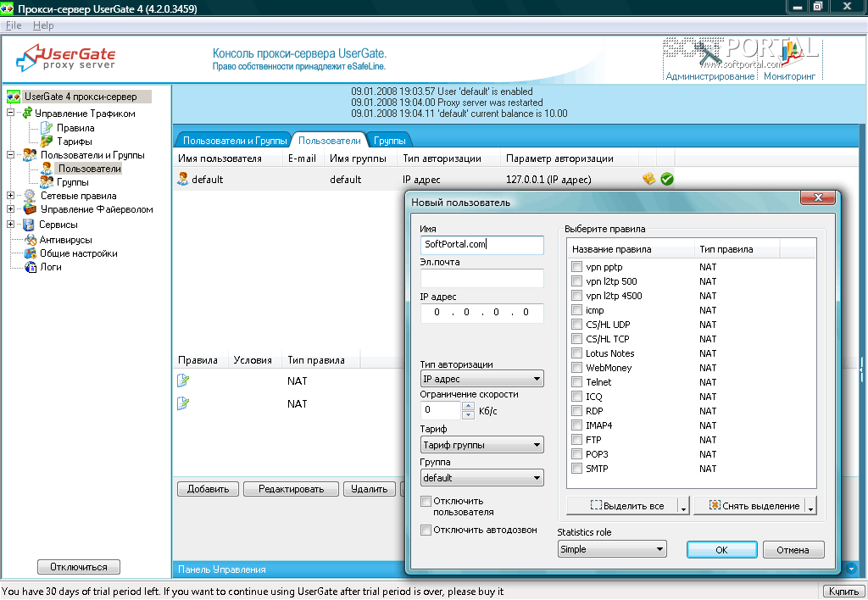Click the Группы tree node icon
Viewport: 868px width, 600px height.
(x=47, y=182)
